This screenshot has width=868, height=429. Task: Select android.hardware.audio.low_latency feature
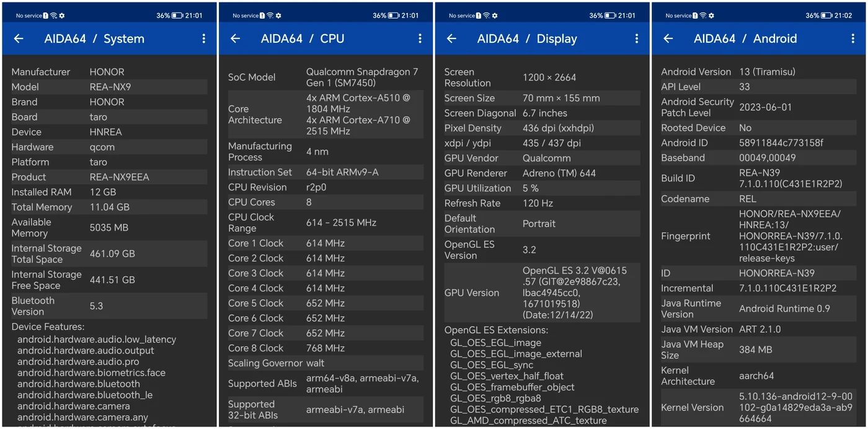(x=97, y=339)
